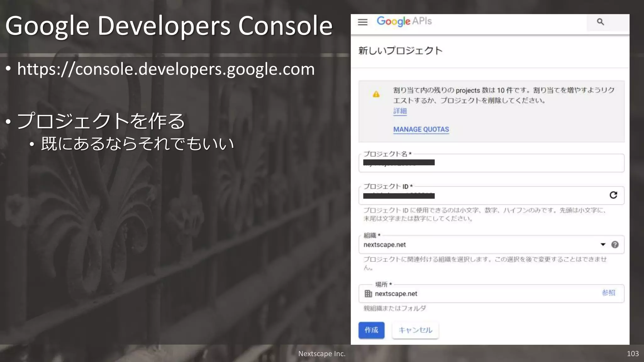Focus the プロジェクト名 input field
Screen dimensions: 644x362
click(491, 163)
